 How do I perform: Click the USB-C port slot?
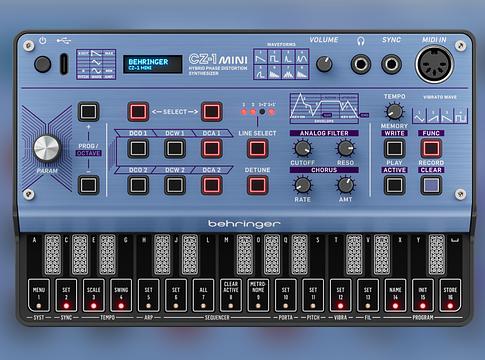point(64,64)
